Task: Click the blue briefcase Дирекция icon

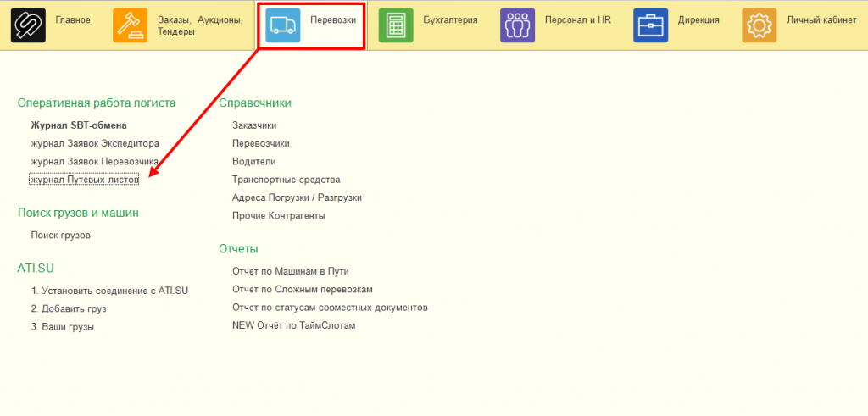Action: point(650,25)
